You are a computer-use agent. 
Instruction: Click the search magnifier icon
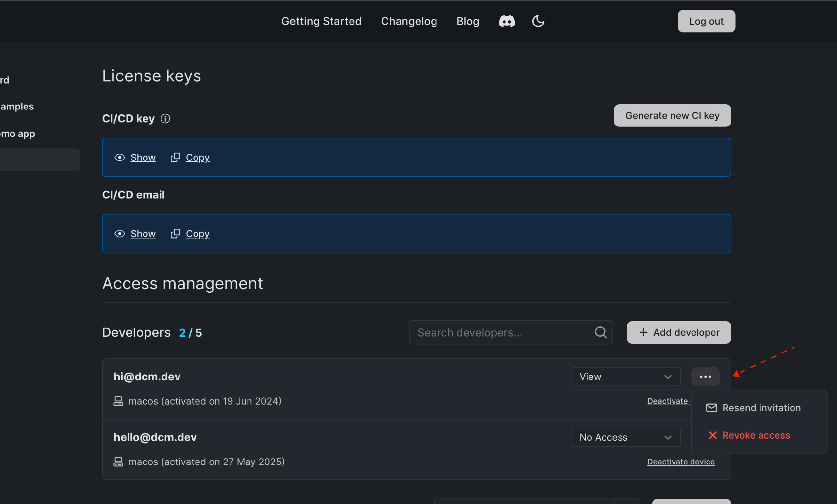click(x=601, y=332)
